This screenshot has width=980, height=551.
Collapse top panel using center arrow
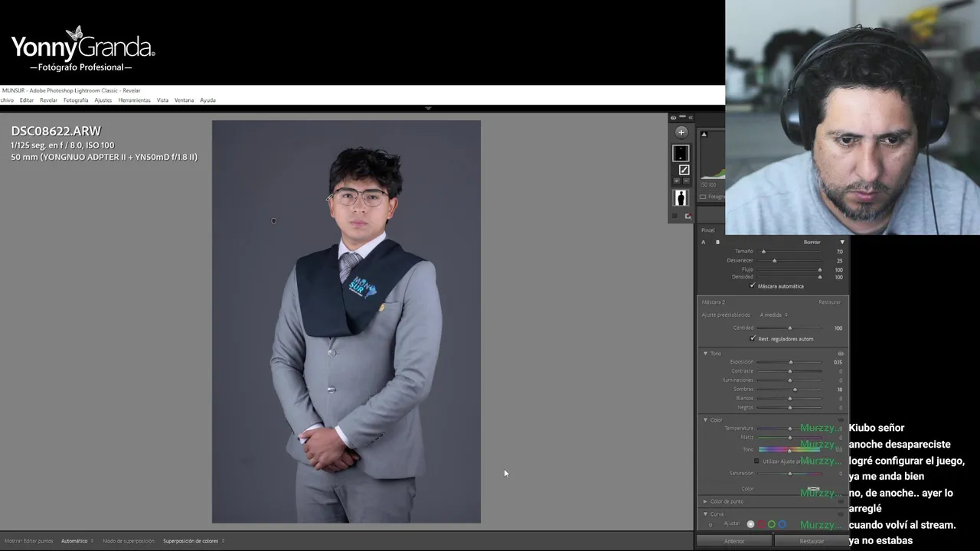428,109
